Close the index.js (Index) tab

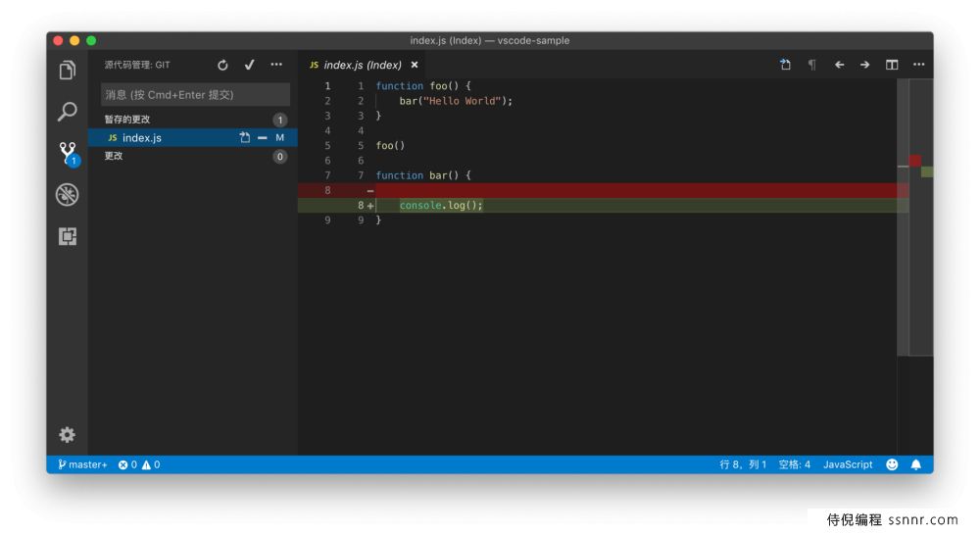coord(415,65)
